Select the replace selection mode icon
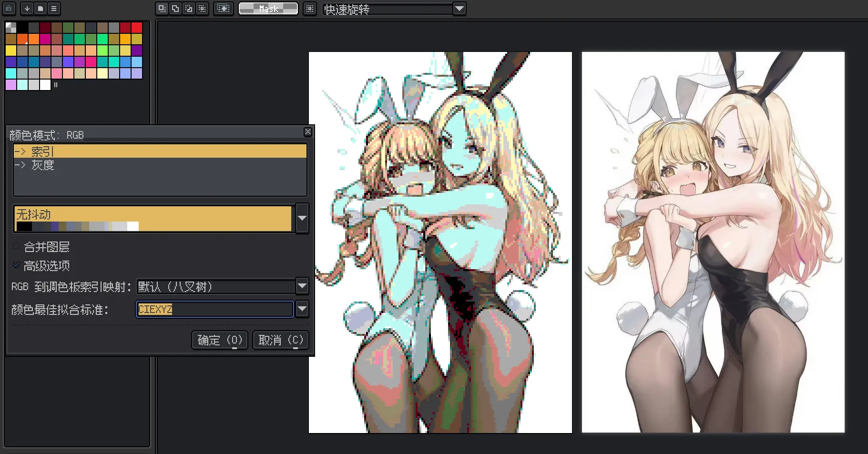The height and width of the screenshot is (454, 868). pos(162,9)
